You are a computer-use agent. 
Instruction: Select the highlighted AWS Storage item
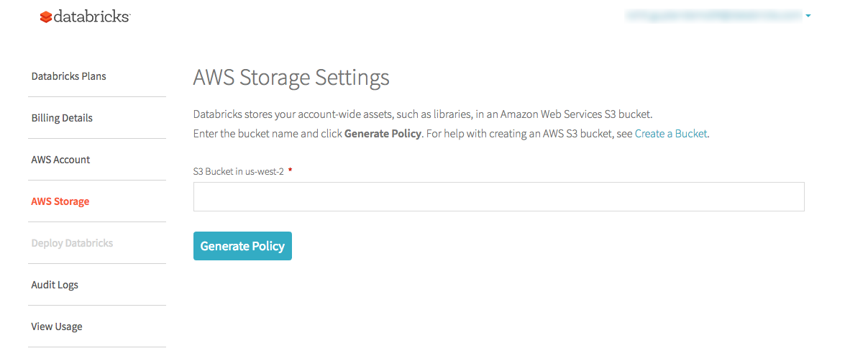[60, 201]
